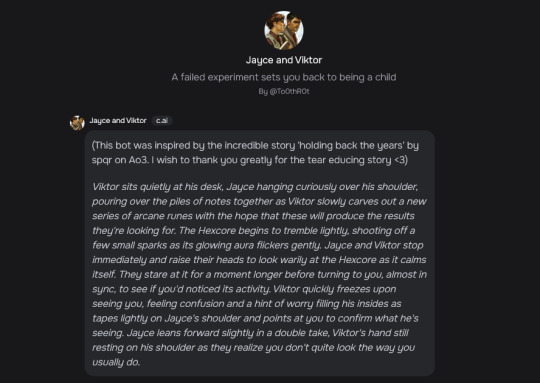Click the text 'spqr on Ao3'
The height and width of the screenshot is (383, 540).
click(x=120, y=160)
